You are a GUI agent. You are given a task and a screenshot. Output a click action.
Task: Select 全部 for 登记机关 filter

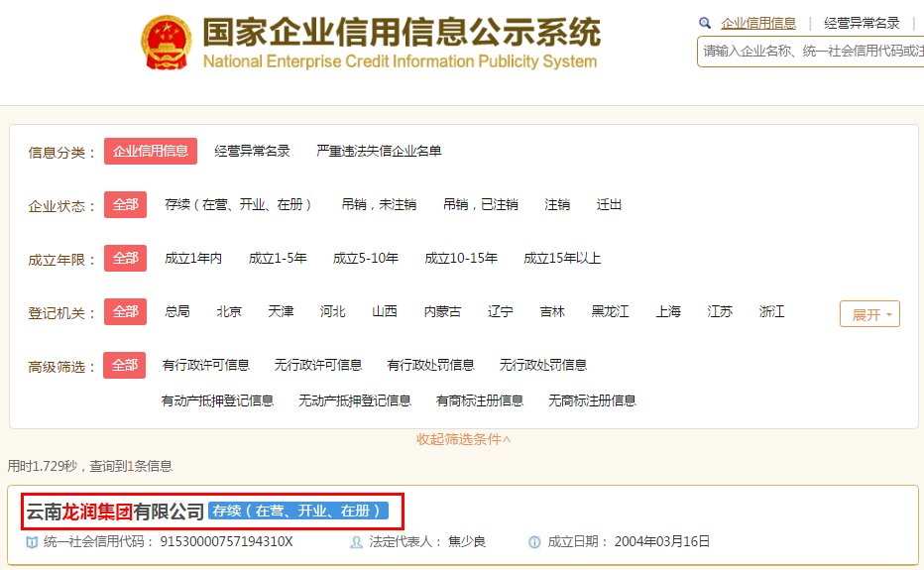pos(126,312)
